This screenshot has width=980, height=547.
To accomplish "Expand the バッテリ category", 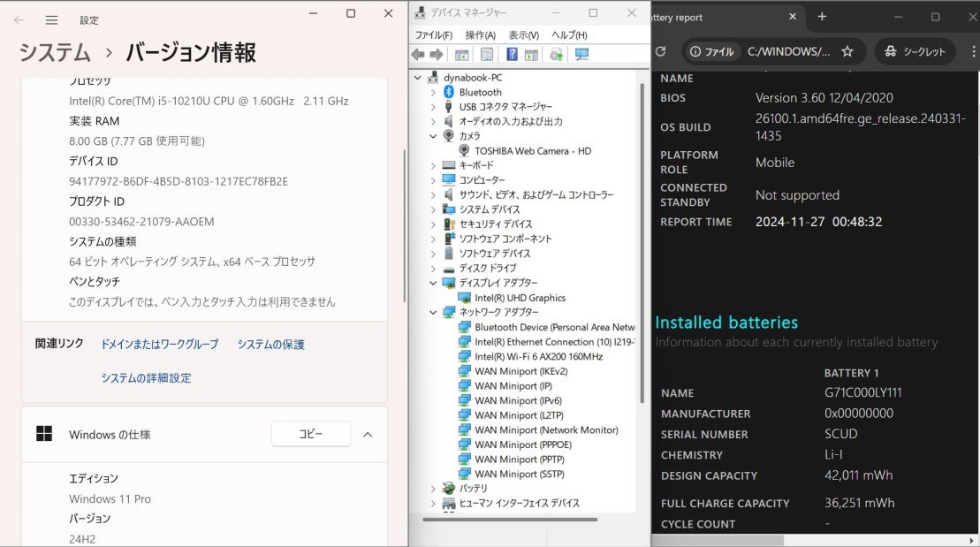I will 433,489.
